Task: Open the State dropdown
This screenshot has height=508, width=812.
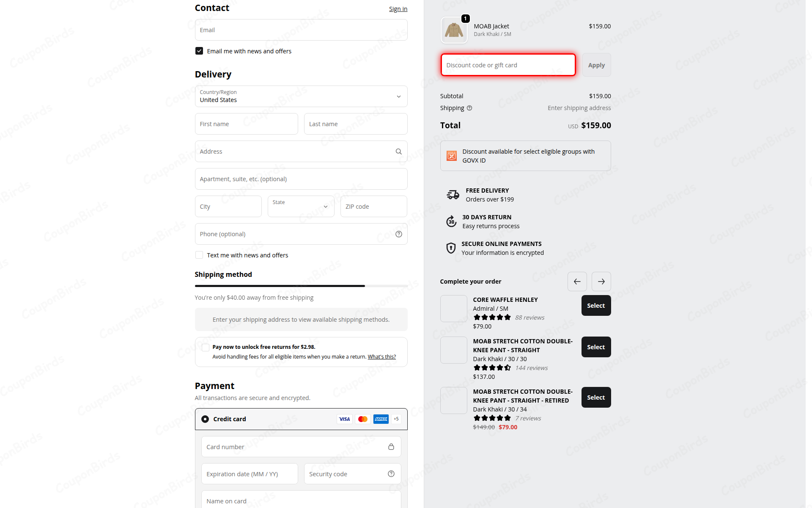Action: click(301, 206)
